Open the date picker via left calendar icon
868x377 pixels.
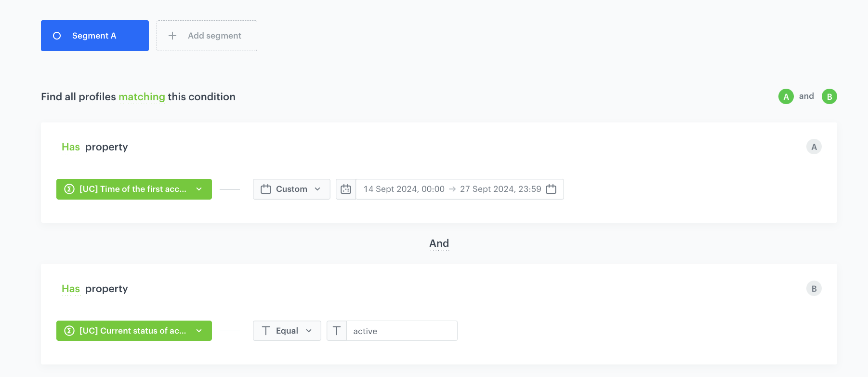[346, 189]
